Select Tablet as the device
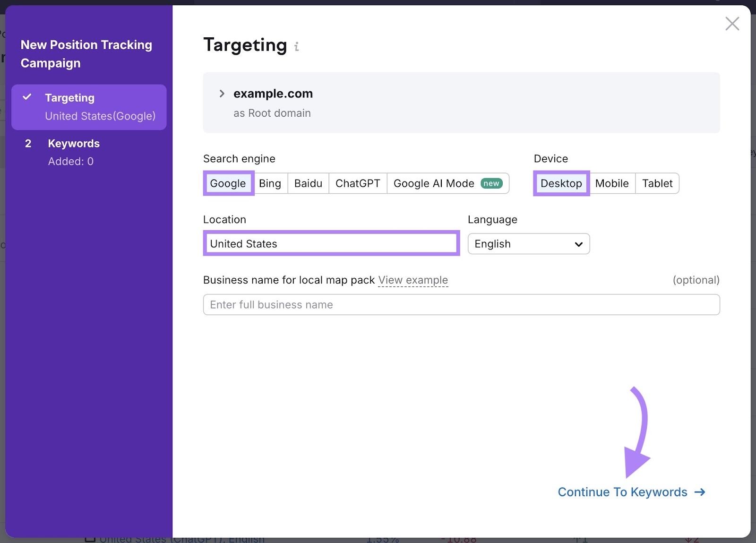This screenshot has height=543, width=756. click(x=657, y=183)
